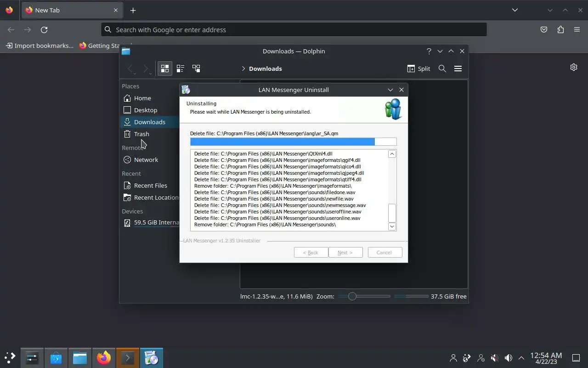The width and height of the screenshot is (588, 368).
Task: Click 'Remove folder' sounds log line
Action: (x=265, y=224)
